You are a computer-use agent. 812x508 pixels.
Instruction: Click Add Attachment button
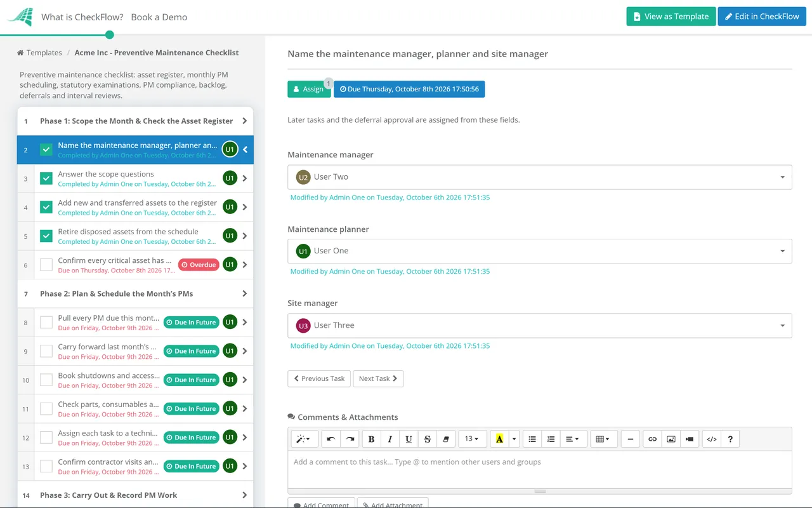pyautogui.click(x=393, y=504)
